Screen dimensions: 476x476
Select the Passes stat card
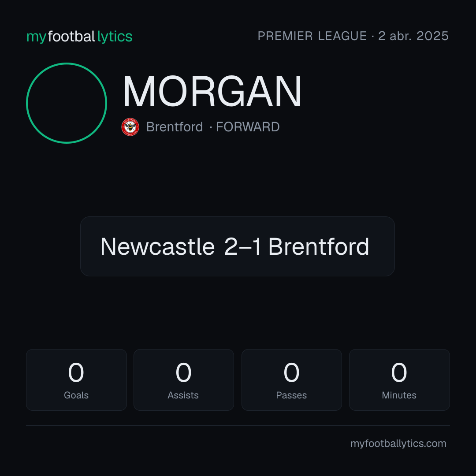[x=291, y=380]
